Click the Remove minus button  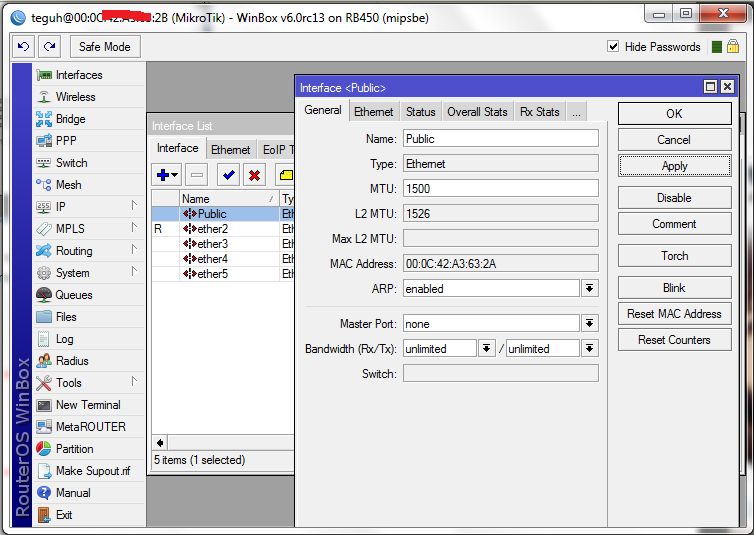pos(197,175)
